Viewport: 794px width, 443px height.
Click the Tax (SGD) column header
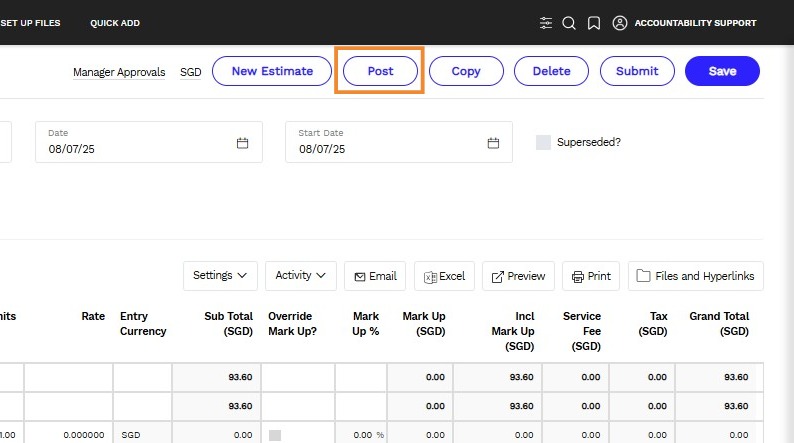tap(653, 324)
